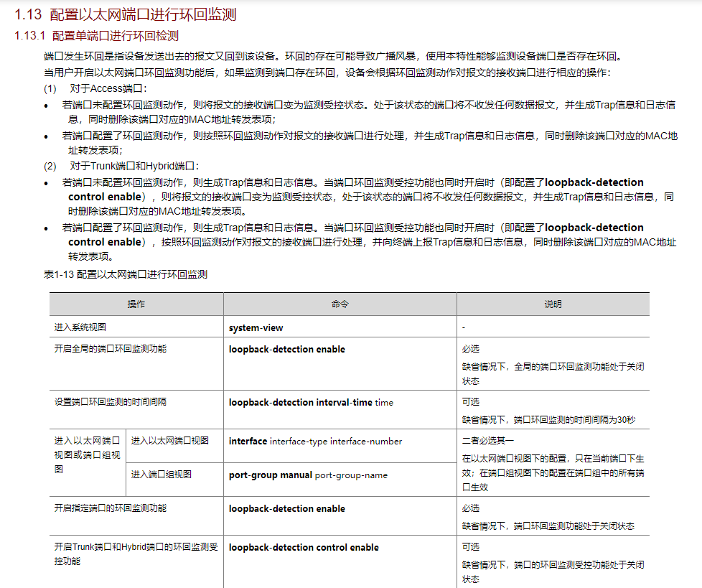Click the '命令' table header
Screen dimensions: 702x588
[x=340, y=304]
